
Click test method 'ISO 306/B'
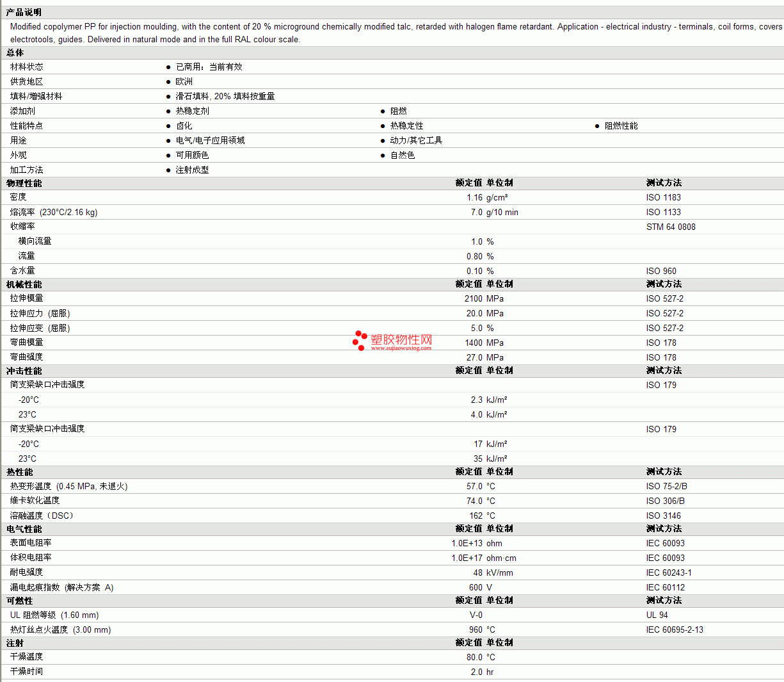665,501
